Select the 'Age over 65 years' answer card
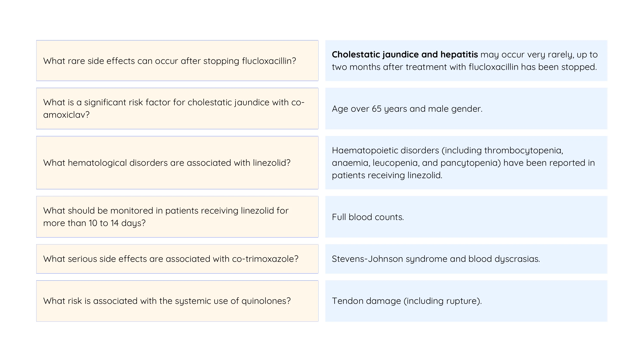The height and width of the screenshot is (362, 644). tap(466, 109)
